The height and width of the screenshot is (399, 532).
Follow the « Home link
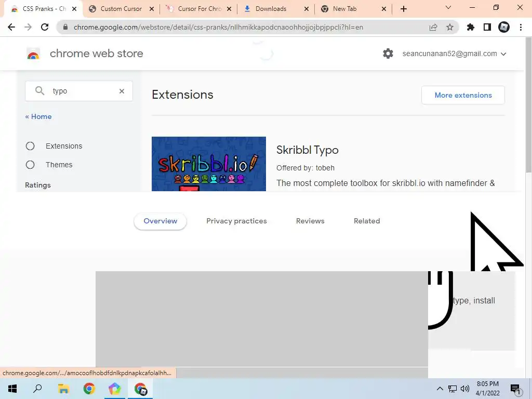38,116
